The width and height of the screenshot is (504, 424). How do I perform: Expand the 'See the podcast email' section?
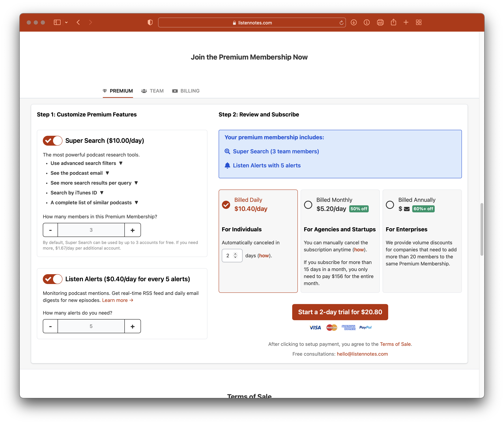click(107, 173)
